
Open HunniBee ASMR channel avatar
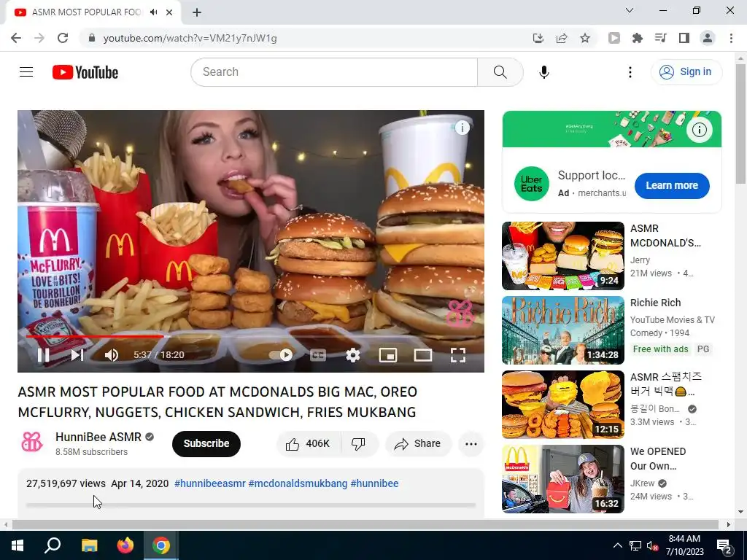pos(32,442)
